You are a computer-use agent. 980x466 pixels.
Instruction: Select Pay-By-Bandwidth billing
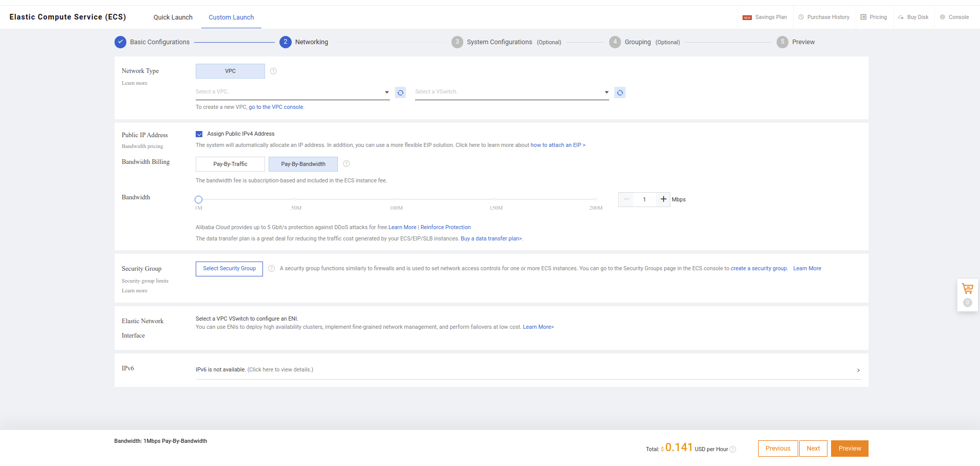pos(303,164)
